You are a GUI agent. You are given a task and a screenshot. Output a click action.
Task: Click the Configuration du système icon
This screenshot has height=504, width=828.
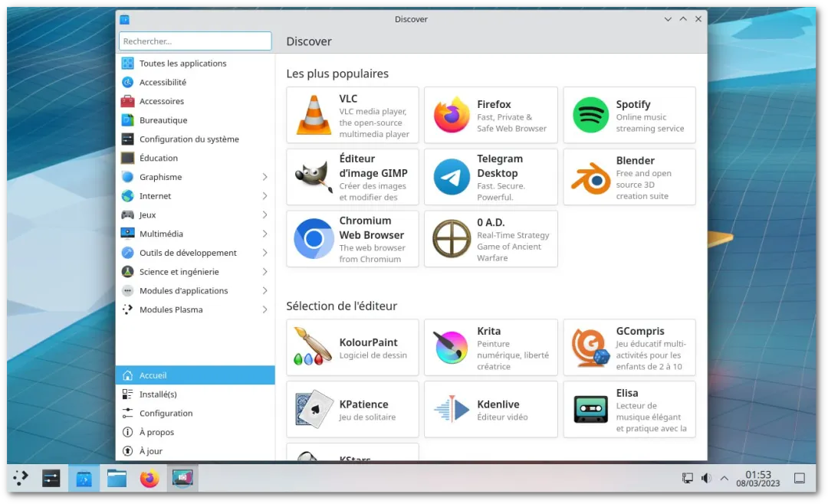[127, 139]
